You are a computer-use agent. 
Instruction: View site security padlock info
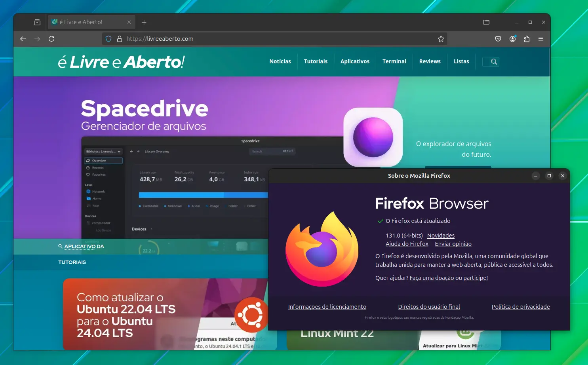click(119, 39)
